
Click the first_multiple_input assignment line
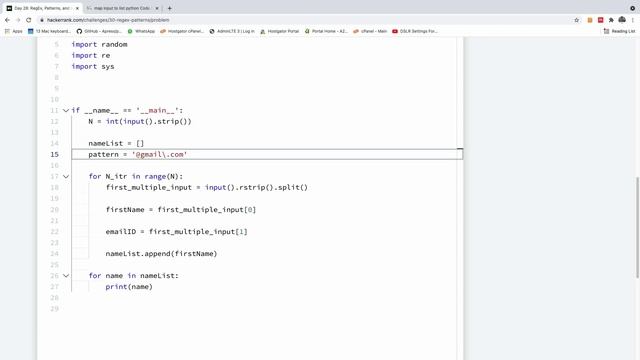(207, 187)
